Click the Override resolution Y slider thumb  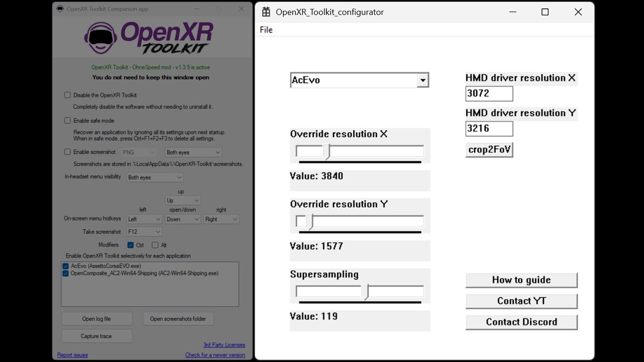[x=310, y=222]
